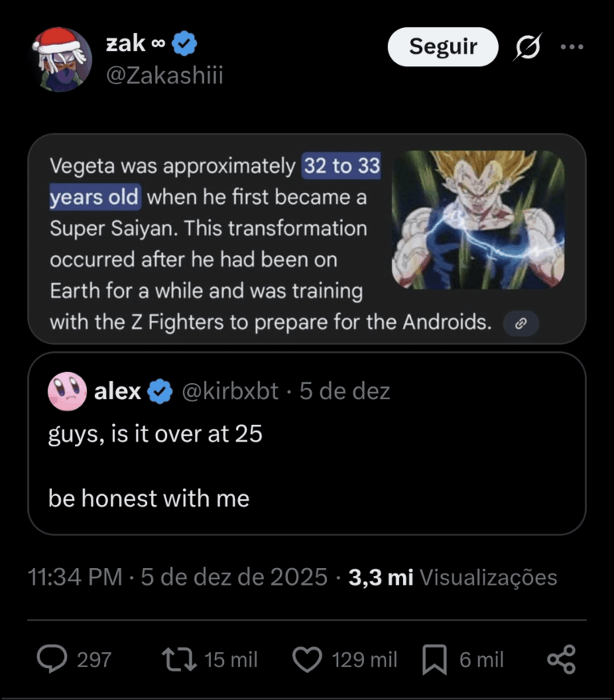Click the reply speech bubble icon
614x700 pixels.
click(53, 659)
